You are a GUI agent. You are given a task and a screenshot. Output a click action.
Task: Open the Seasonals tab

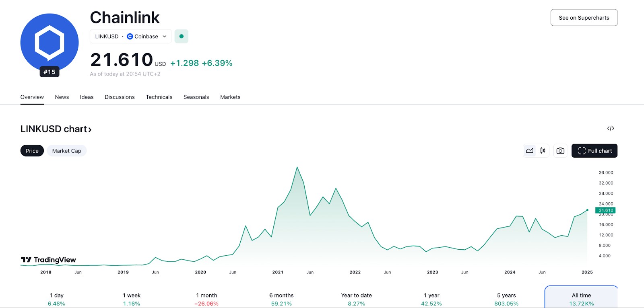pyautogui.click(x=196, y=97)
